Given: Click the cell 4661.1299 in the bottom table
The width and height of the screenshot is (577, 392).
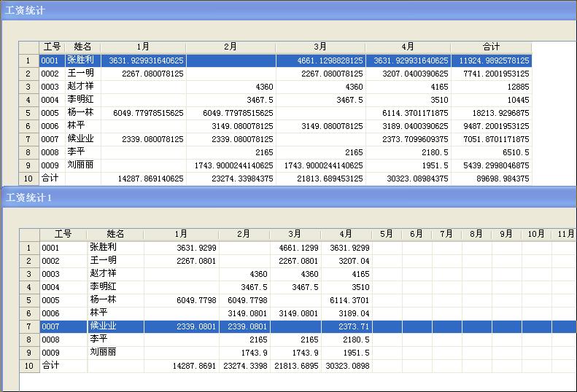Looking at the screenshot, I should [295, 248].
